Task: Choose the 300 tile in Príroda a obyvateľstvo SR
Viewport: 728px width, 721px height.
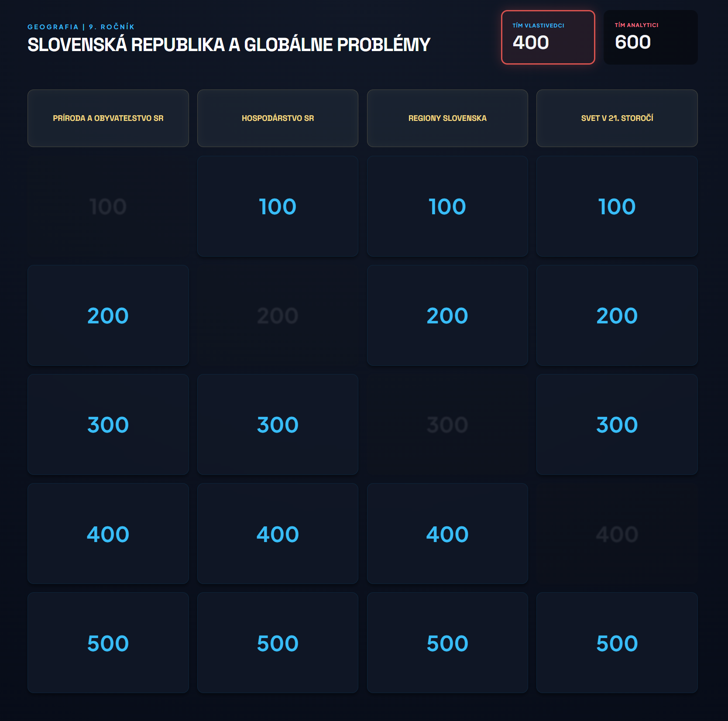Action: point(108,424)
